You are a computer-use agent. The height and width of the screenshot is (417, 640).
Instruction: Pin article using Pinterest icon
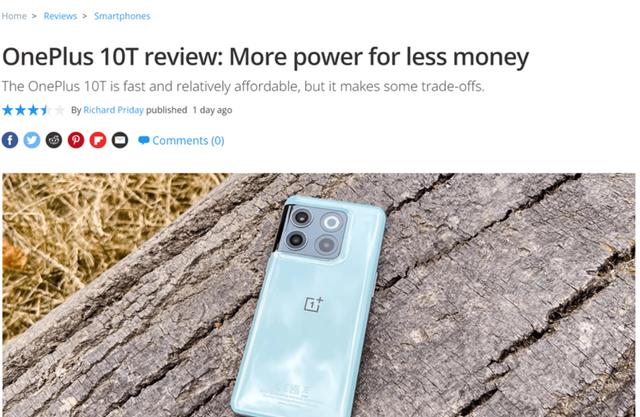76,140
